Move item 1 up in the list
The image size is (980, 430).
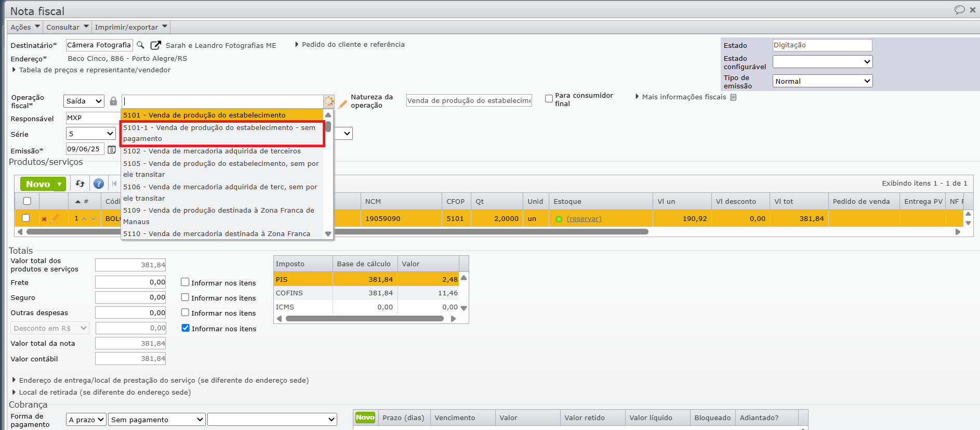coord(84,219)
